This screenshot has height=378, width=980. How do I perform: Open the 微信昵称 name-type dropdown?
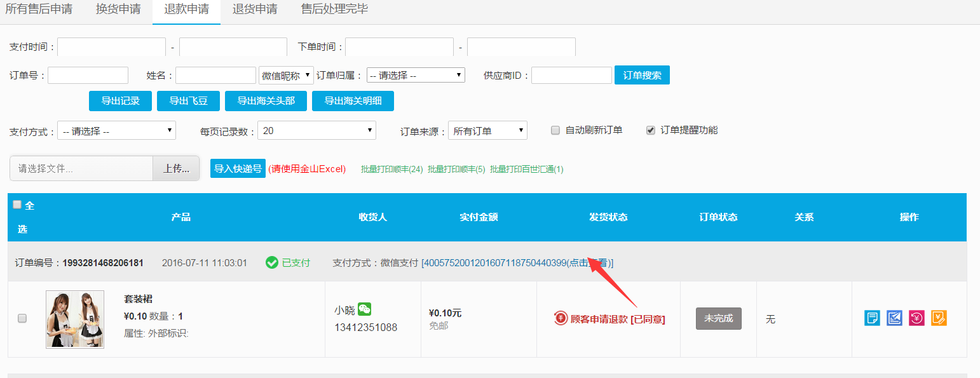coord(286,76)
